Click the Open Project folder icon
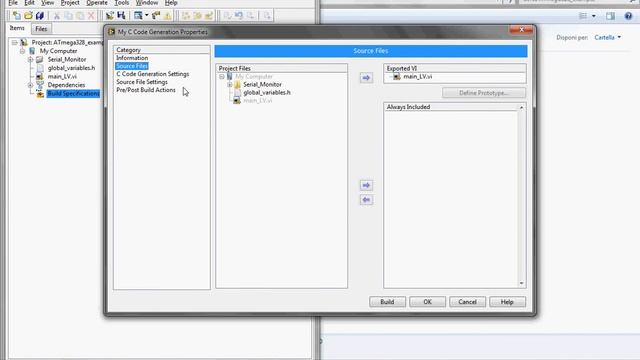640x360 pixels. [28, 16]
